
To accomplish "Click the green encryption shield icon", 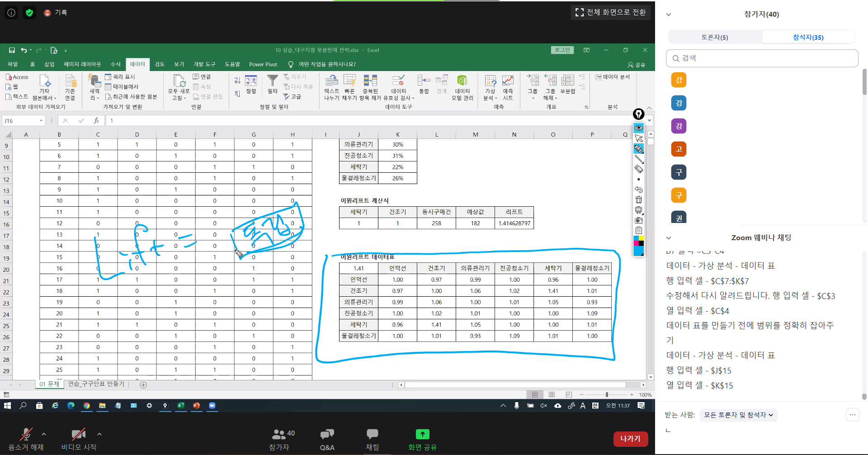I will [x=29, y=13].
